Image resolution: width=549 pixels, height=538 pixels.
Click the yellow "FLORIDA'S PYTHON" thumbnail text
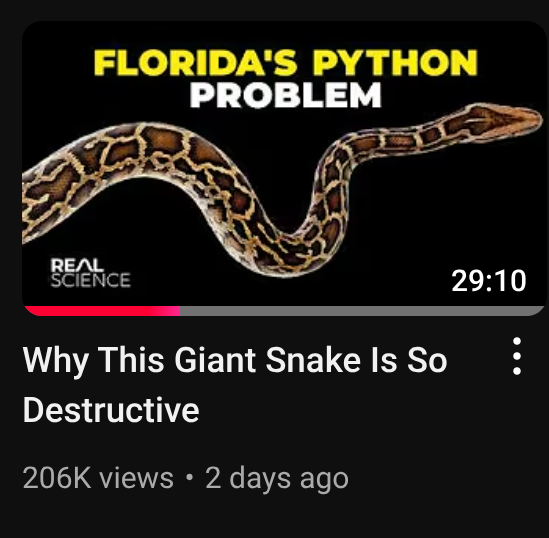point(285,62)
